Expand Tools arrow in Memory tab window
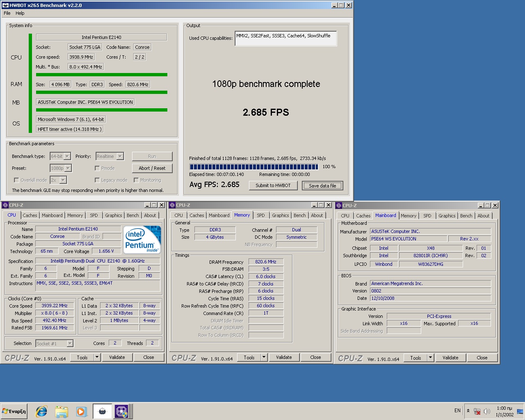 pos(264,357)
